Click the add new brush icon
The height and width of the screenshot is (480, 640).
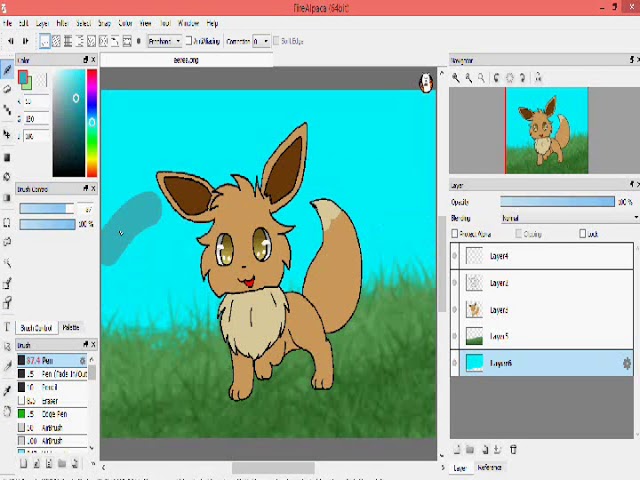click(x=23, y=463)
